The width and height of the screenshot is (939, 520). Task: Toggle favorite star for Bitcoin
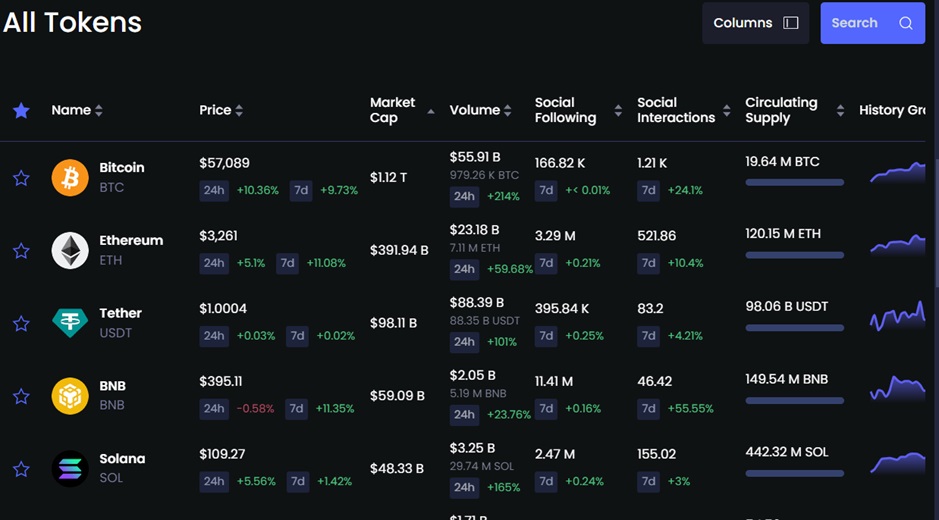(21, 178)
